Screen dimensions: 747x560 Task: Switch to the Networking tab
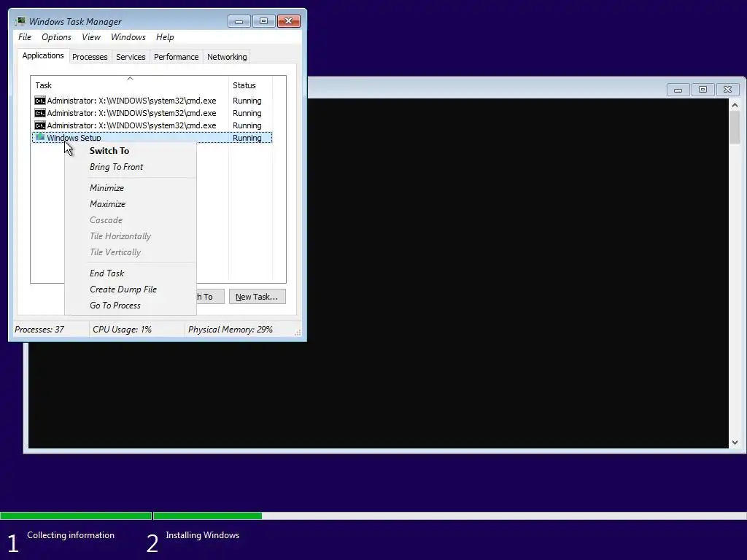pos(227,57)
